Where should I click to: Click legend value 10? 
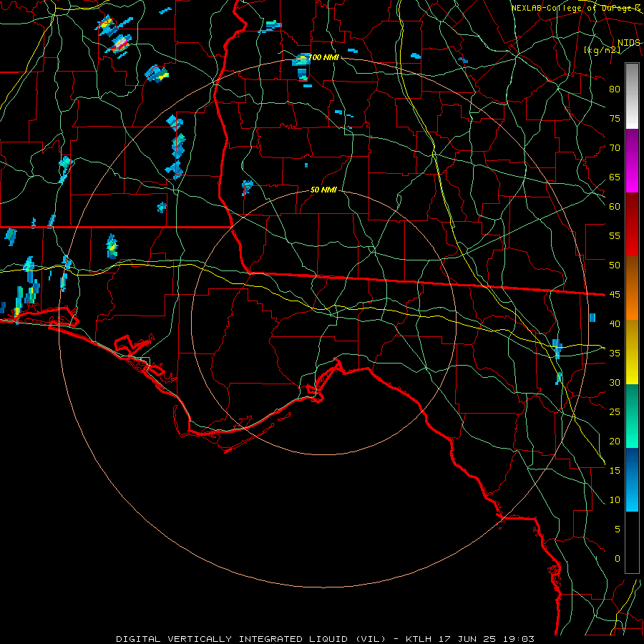[615, 500]
